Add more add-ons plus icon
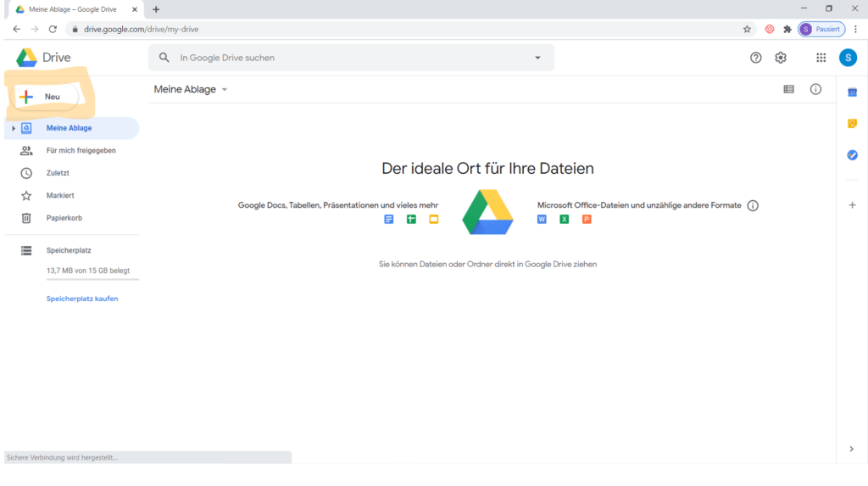Image resolution: width=868 pixels, height=486 pixels. tap(852, 205)
